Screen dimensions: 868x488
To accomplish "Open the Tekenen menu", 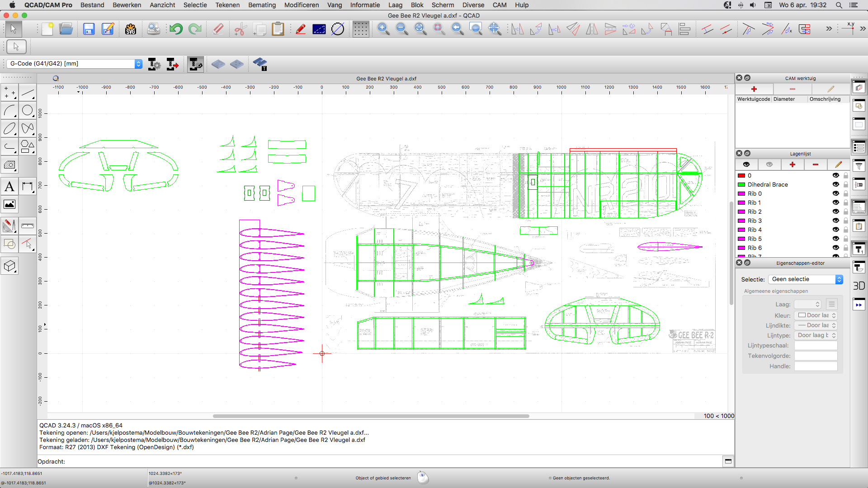I will 227,5.
